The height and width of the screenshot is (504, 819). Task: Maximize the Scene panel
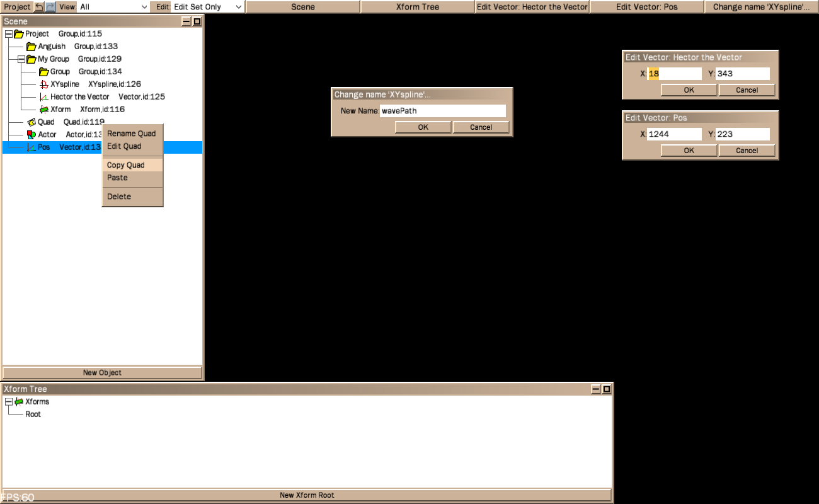[197, 21]
